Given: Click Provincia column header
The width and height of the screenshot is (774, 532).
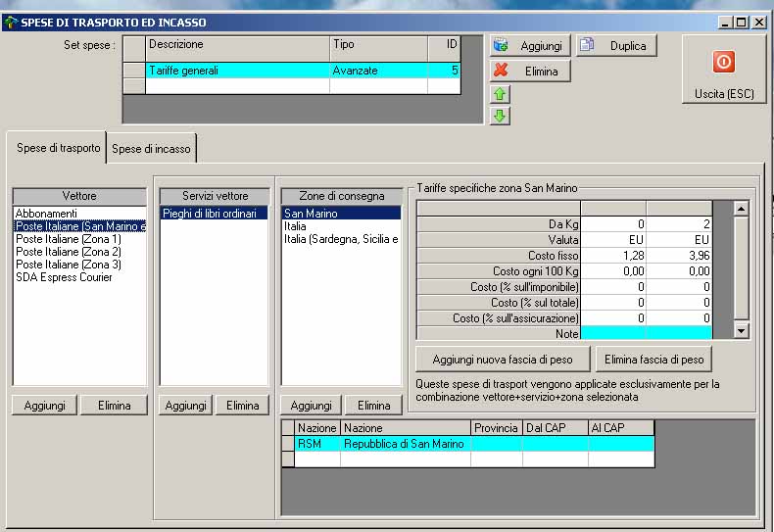Looking at the screenshot, I should pyautogui.click(x=496, y=428).
